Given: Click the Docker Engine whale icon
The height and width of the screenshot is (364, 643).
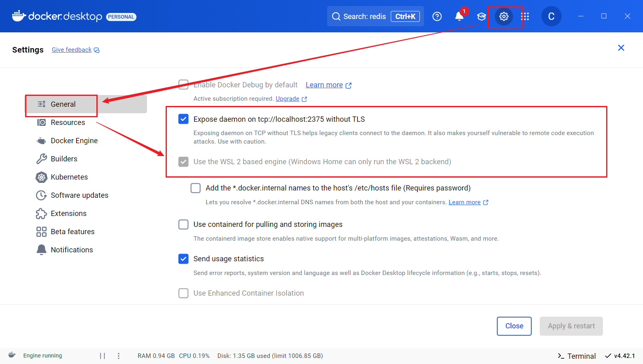Looking at the screenshot, I should 41,141.
